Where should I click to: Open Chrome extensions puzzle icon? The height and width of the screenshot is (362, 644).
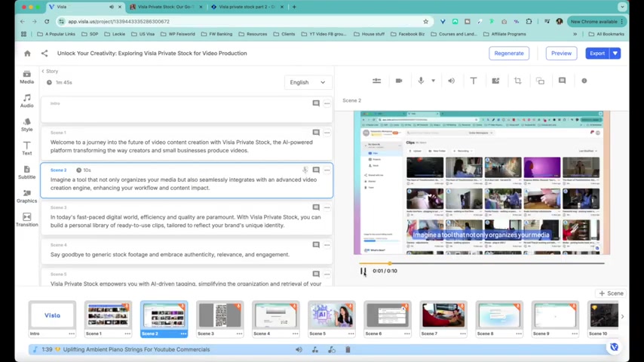point(529,21)
